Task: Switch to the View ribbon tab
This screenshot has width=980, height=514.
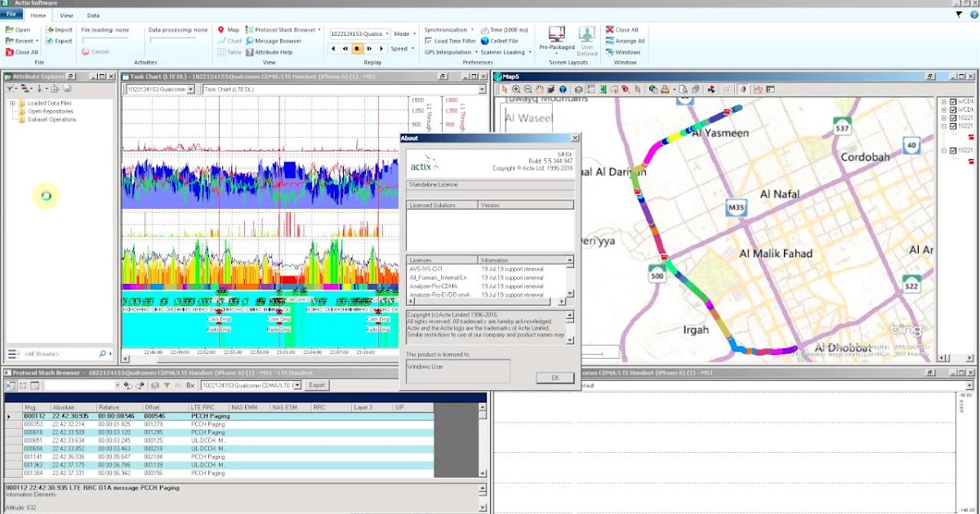Action: 67,15
